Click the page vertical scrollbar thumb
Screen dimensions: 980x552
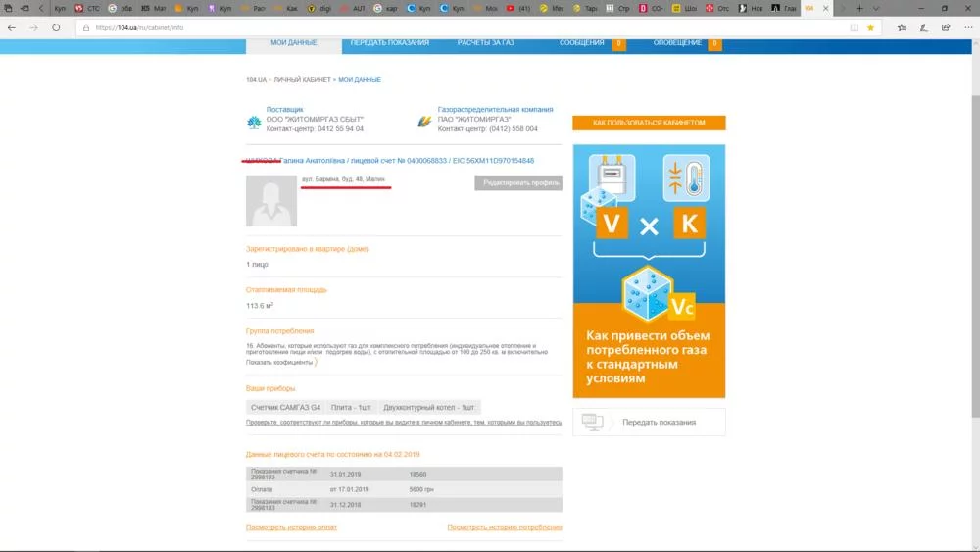tap(975, 256)
